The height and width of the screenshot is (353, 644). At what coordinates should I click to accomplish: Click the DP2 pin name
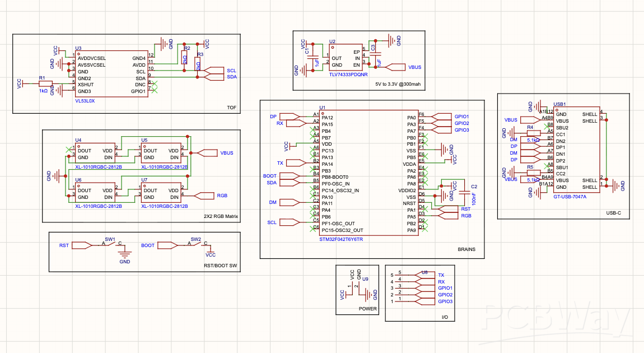point(561,161)
